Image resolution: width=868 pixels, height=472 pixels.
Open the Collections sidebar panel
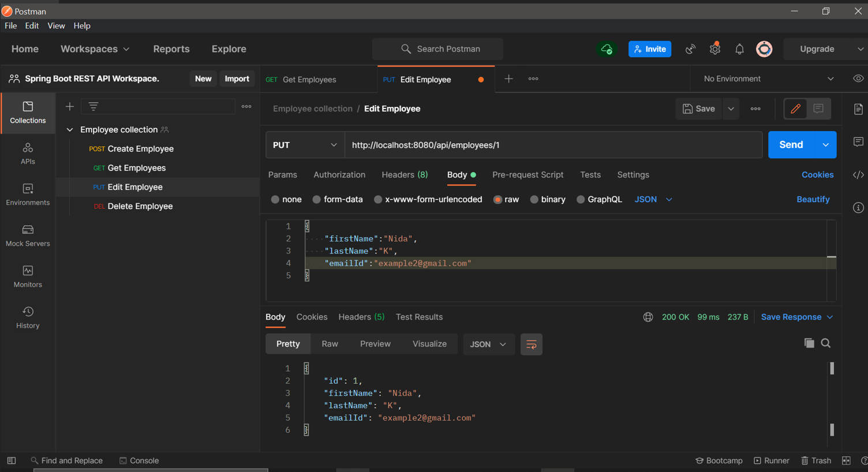(28, 113)
